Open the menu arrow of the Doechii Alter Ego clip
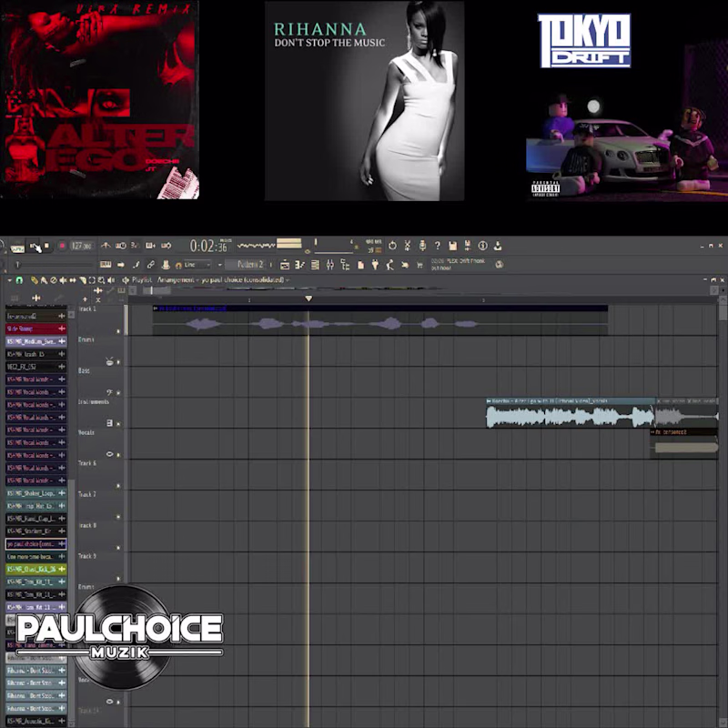Screen dimensions: 728x728 click(x=489, y=400)
